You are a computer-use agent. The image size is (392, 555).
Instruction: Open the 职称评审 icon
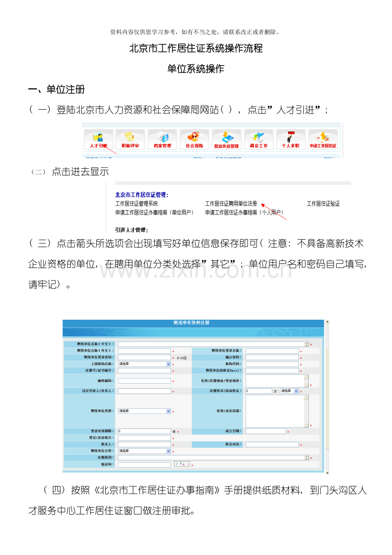[x=130, y=139]
